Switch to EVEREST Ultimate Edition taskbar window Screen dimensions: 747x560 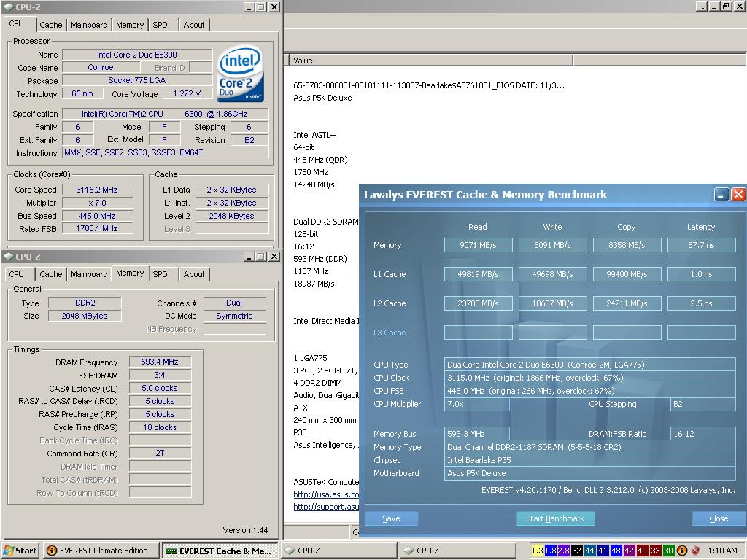(x=101, y=551)
